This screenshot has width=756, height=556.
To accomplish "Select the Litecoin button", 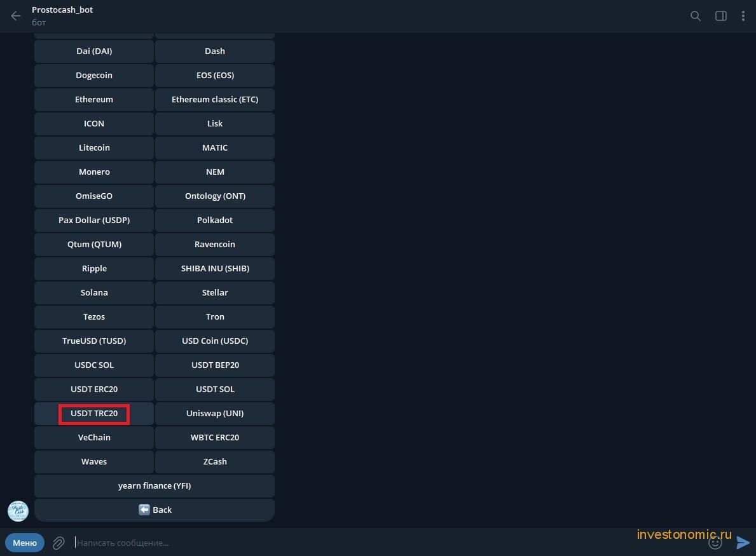I will click(94, 147).
